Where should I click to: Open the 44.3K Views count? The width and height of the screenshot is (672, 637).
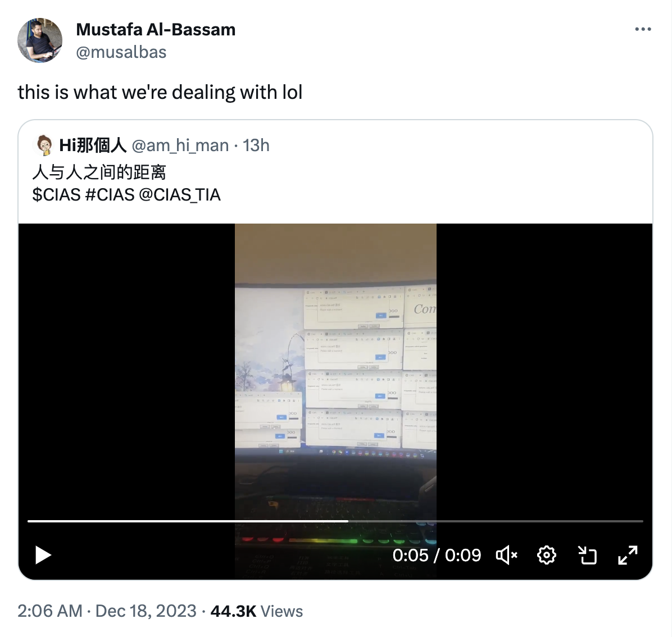click(256, 611)
